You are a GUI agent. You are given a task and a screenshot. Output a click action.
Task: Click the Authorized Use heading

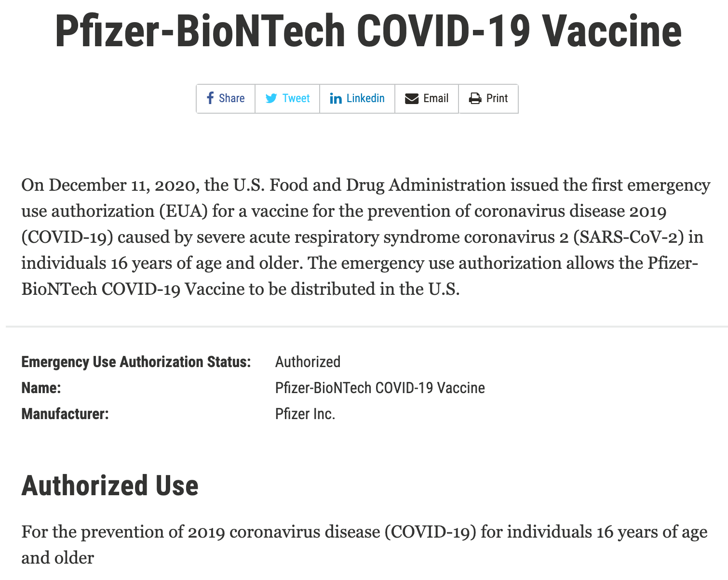[x=110, y=485]
